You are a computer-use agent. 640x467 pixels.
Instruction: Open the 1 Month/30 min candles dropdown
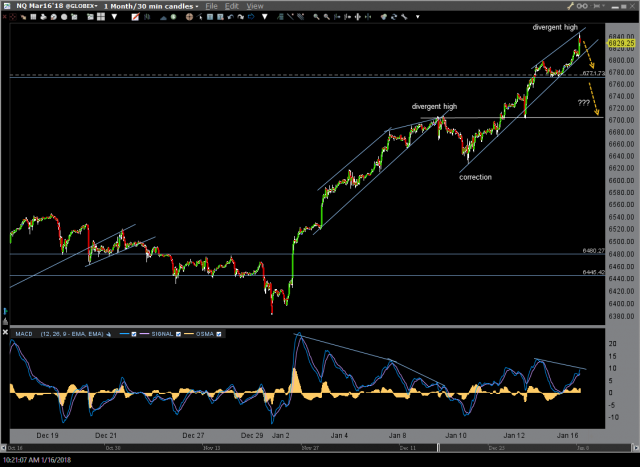[x=151, y=6]
